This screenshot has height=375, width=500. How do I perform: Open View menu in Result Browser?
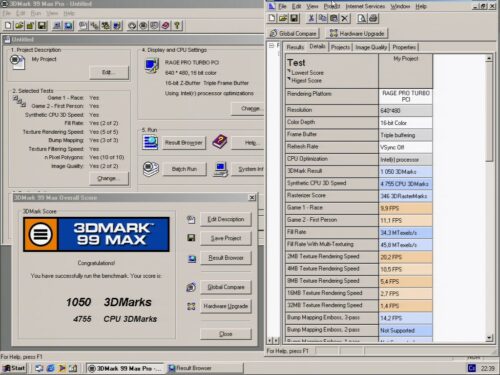coord(312,6)
